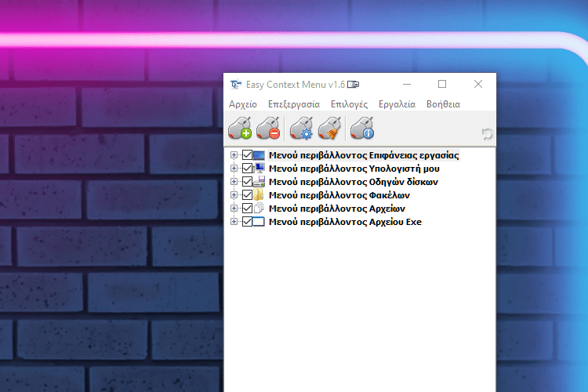Open the List Editor mouse icon with gear
The width and height of the screenshot is (588, 392).
click(301, 128)
